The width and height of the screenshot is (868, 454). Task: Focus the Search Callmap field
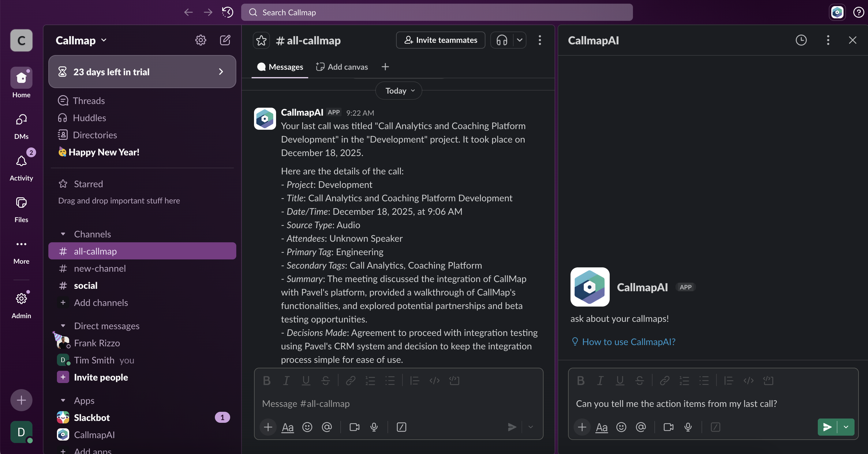(437, 13)
